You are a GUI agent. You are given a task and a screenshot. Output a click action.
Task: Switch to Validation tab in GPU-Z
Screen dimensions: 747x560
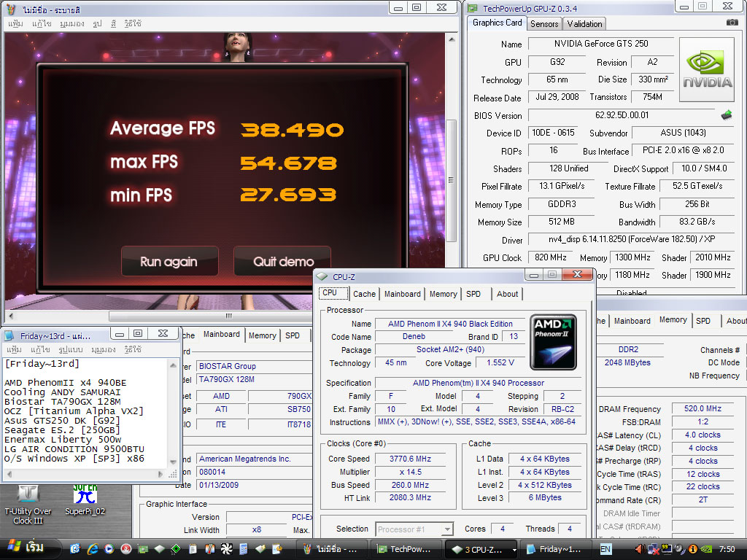click(584, 24)
